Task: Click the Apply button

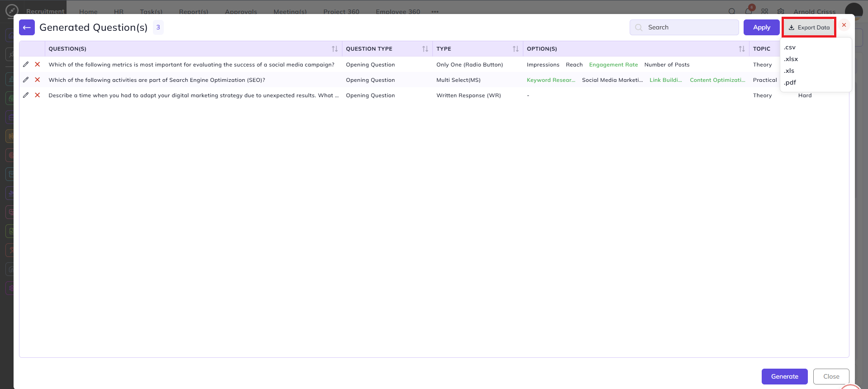Action: [762, 28]
